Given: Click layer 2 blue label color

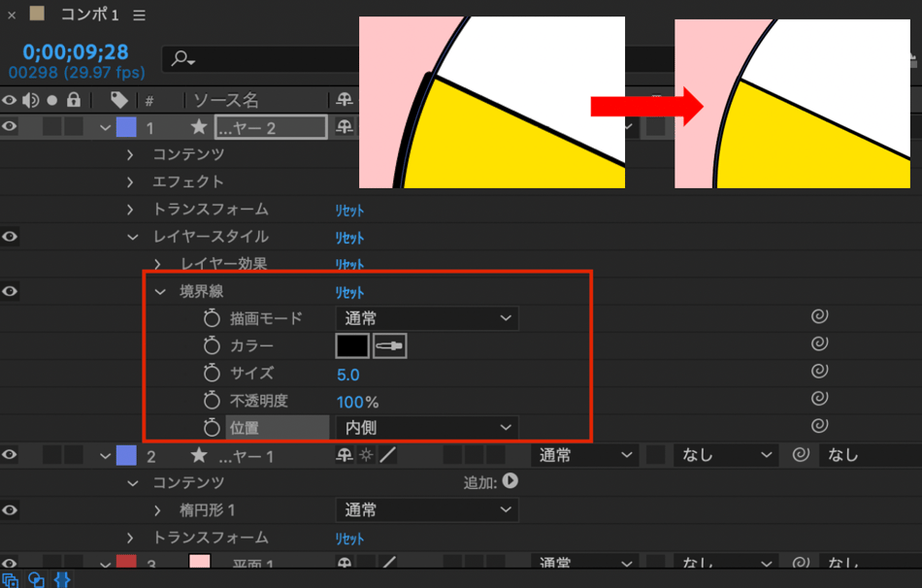Looking at the screenshot, I should coord(126,456).
